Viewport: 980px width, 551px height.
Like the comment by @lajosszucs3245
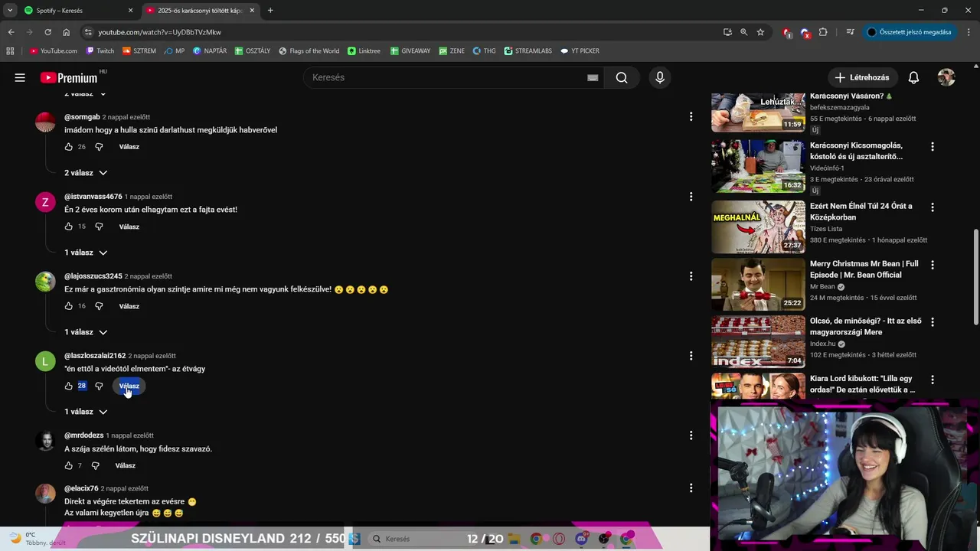pos(68,306)
